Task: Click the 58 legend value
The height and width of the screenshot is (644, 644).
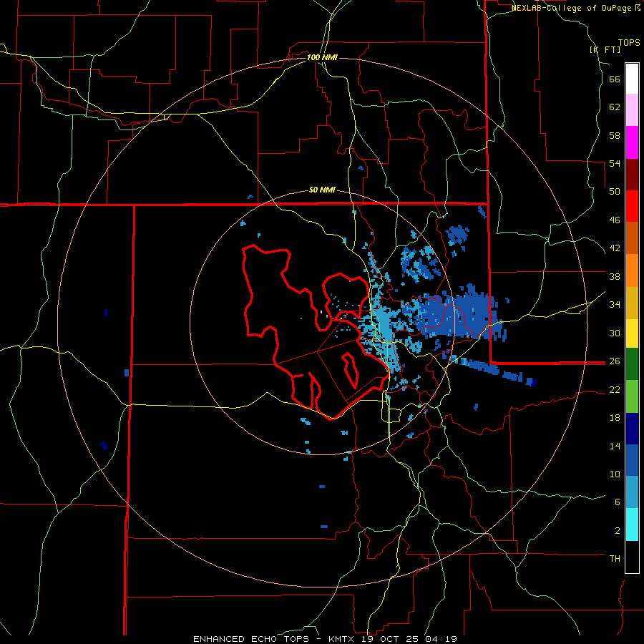Action: pyautogui.click(x=615, y=135)
